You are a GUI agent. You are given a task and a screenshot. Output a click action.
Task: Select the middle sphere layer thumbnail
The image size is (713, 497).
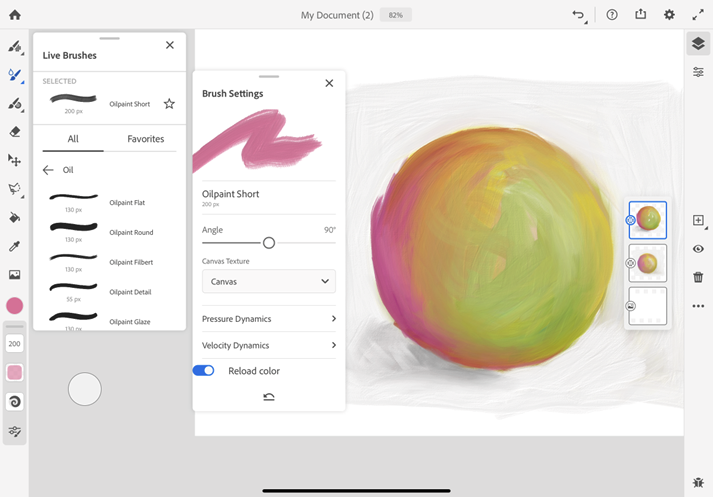point(648,263)
